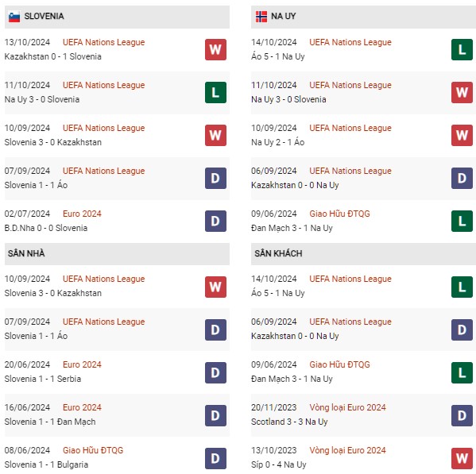Click L badge for Áo 5-1 Na Uy under NA UY header
Viewport: 476px width, 474px height.
click(462, 49)
